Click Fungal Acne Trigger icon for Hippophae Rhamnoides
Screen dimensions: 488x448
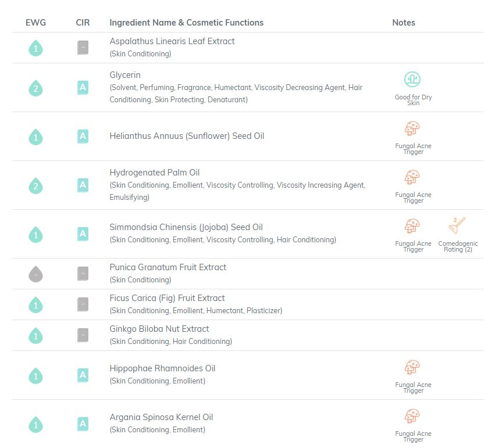tap(412, 367)
